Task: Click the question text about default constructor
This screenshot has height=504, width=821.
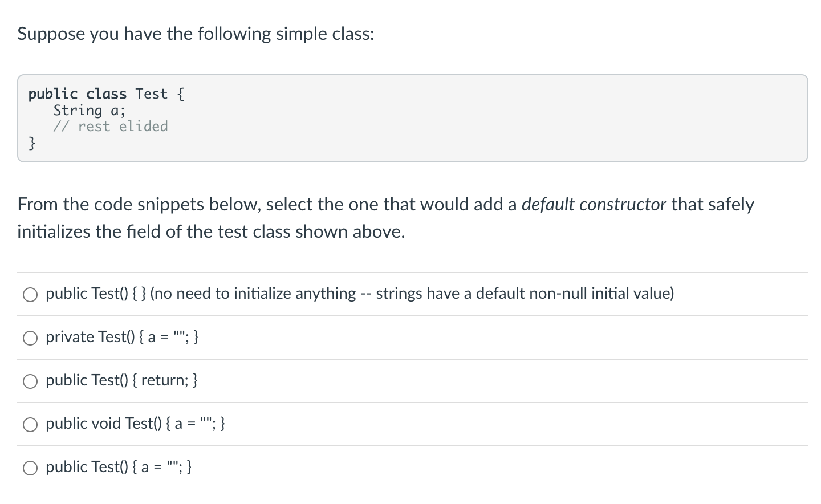Action: pyautogui.click(x=386, y=217)
